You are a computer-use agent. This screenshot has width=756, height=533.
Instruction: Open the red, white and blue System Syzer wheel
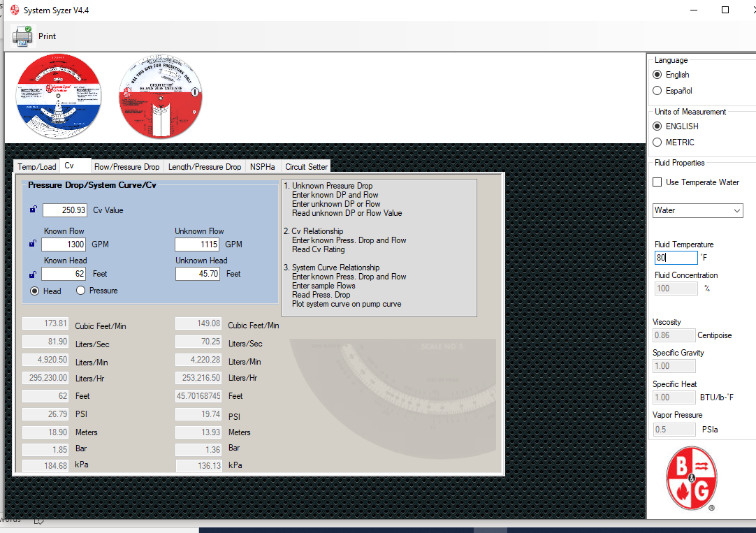59,96
